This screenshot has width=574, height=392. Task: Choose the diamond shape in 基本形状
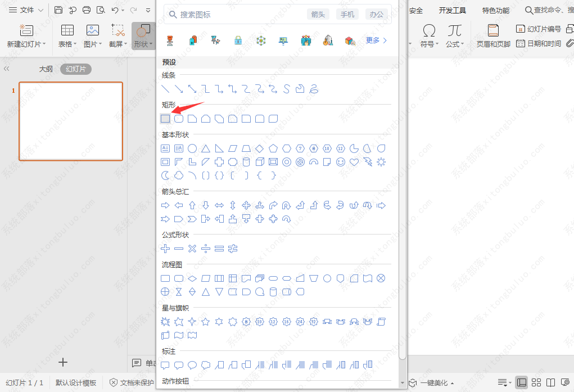coord(260,148)
